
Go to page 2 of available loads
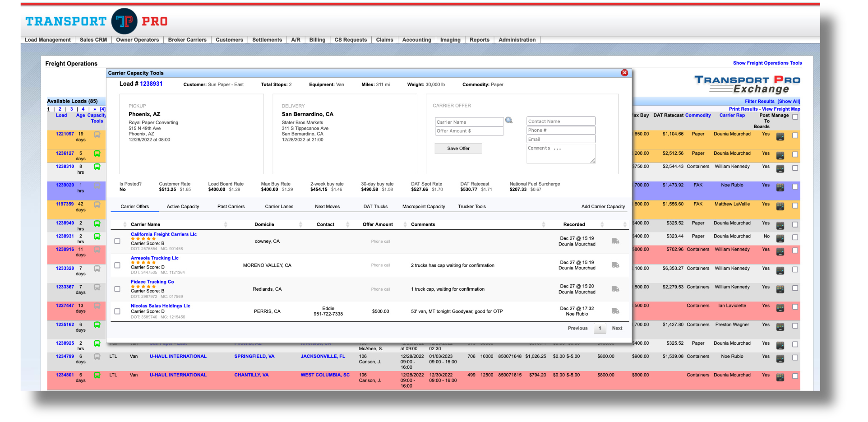(x=60, y=109)
